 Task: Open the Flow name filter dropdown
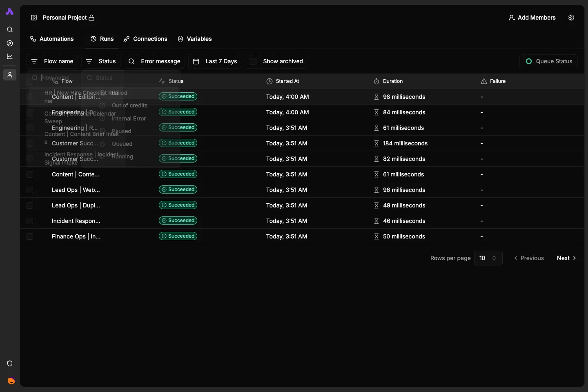coord(52,61)
